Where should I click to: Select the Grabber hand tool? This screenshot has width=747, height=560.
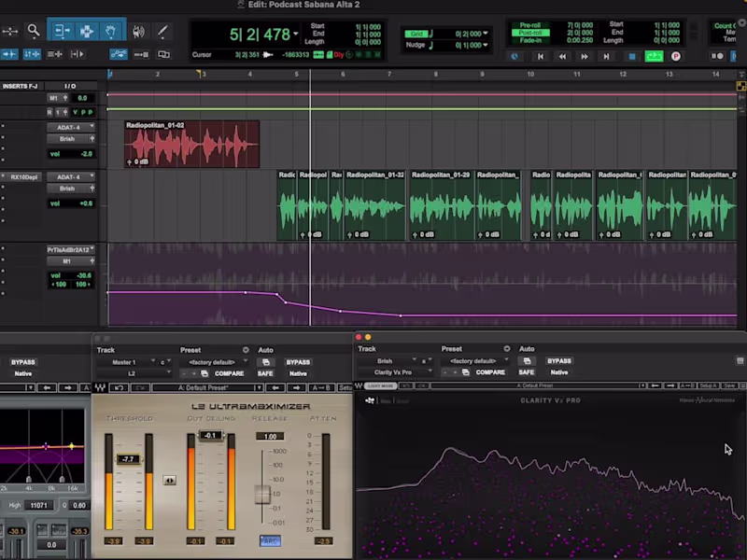coord(111,31)
